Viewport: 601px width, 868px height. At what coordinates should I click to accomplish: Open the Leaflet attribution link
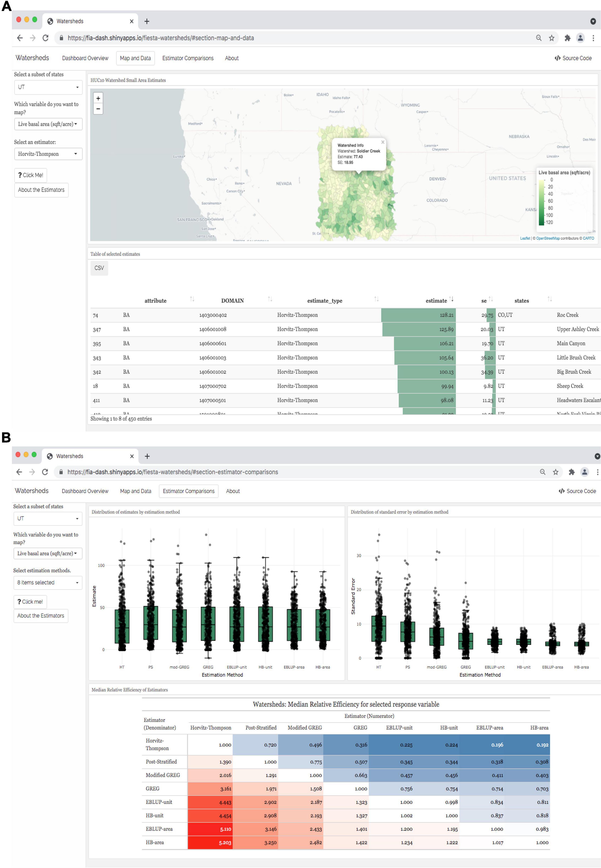click(525, 238)
